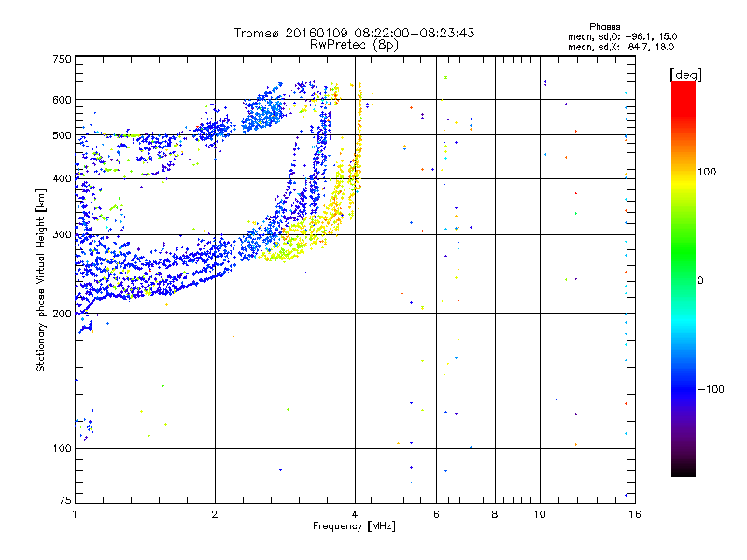The height and width of the screenshot is (560, 747).
Task: Click the x-axis tick '10'
Action: (x=540, y=514)
